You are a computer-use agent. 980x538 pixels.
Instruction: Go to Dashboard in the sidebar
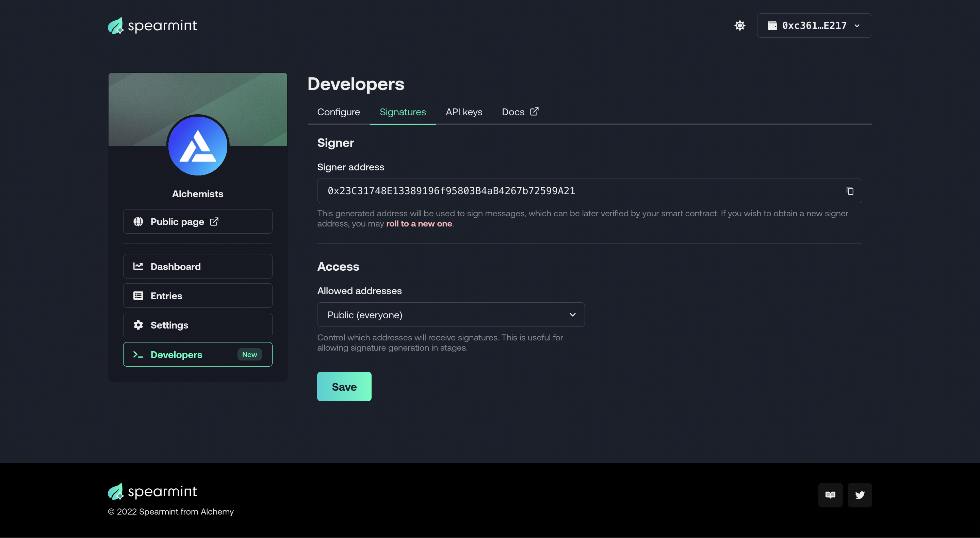click(x=197, y=267)
